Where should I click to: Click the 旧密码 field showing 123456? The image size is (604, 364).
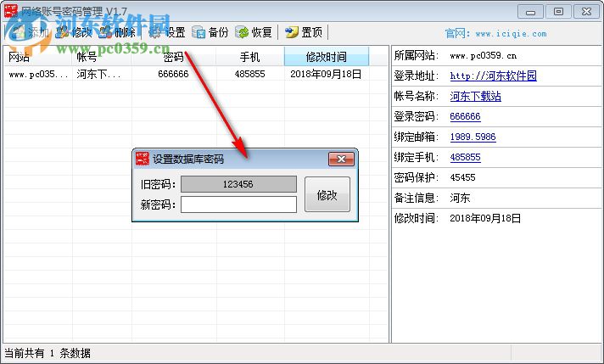click(238, 184)
